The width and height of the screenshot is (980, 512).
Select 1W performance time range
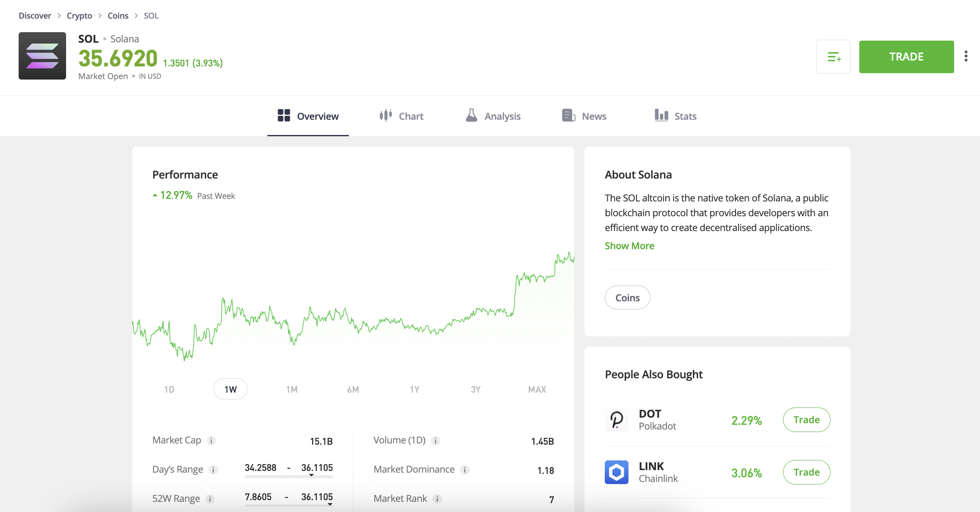tap(230, 389)
